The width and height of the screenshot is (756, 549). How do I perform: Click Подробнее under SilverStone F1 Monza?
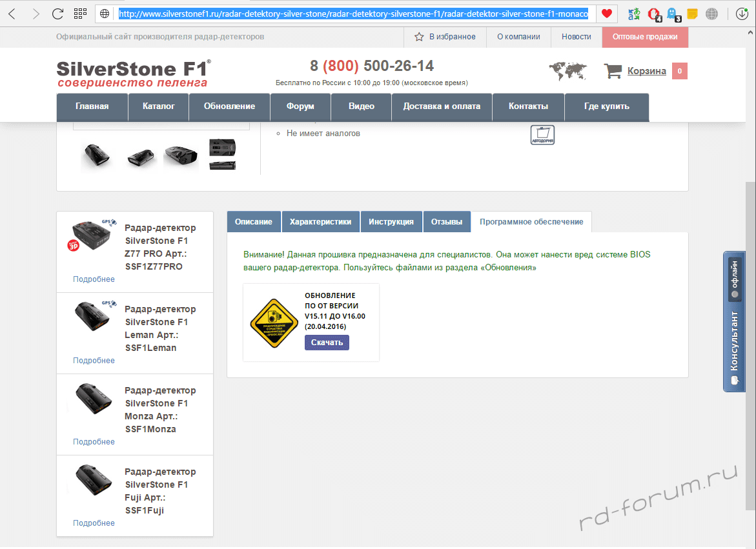[x=94, y=442]
